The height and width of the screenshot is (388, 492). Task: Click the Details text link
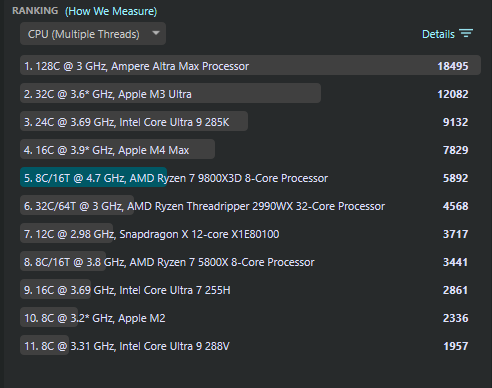coord(438,34)
